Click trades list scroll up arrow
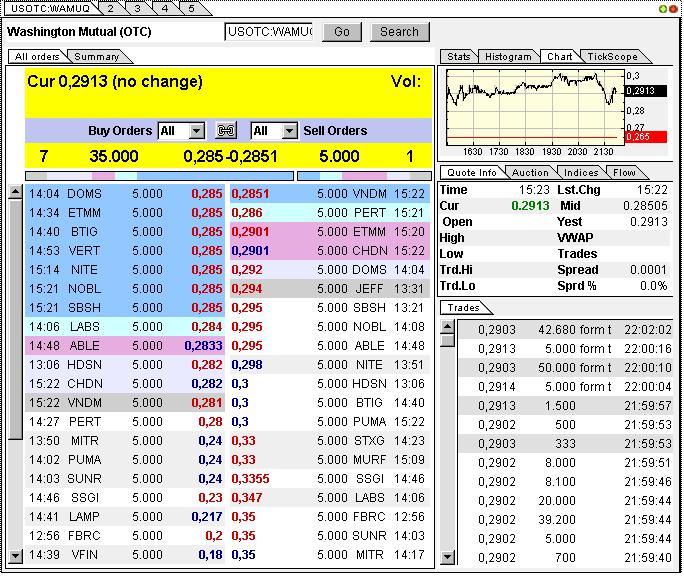The width and height of the screenshot is (684, 577). pos(448,326)
